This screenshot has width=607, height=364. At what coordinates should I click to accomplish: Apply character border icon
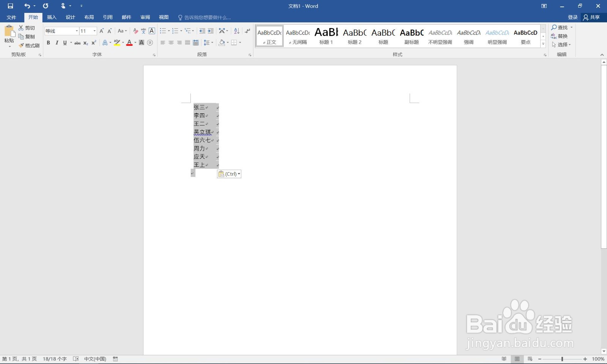[x=152, y=31]
